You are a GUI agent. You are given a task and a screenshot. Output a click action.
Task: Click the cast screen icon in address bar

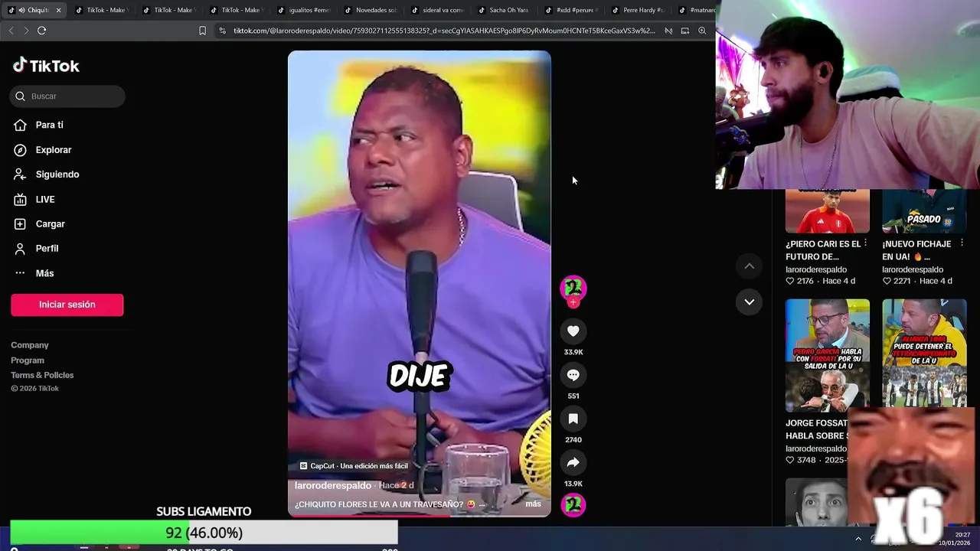point(685,31)
